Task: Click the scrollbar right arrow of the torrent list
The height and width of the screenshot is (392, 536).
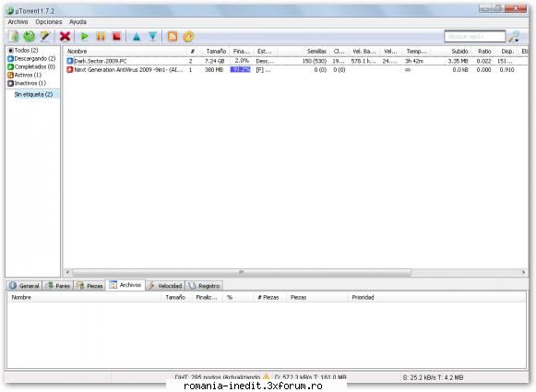Action: (x=524, y=272)
